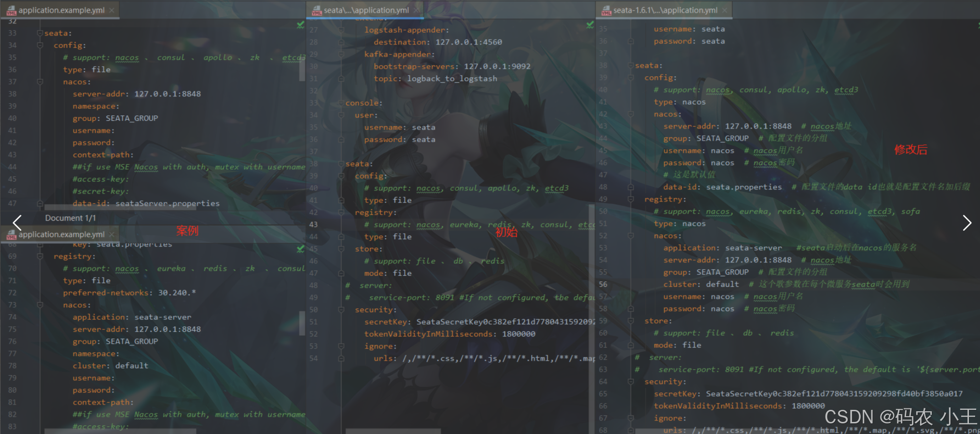Click line 'topic: logback_to_logstash'
The image size is (980, 434).
click(435, 79)
